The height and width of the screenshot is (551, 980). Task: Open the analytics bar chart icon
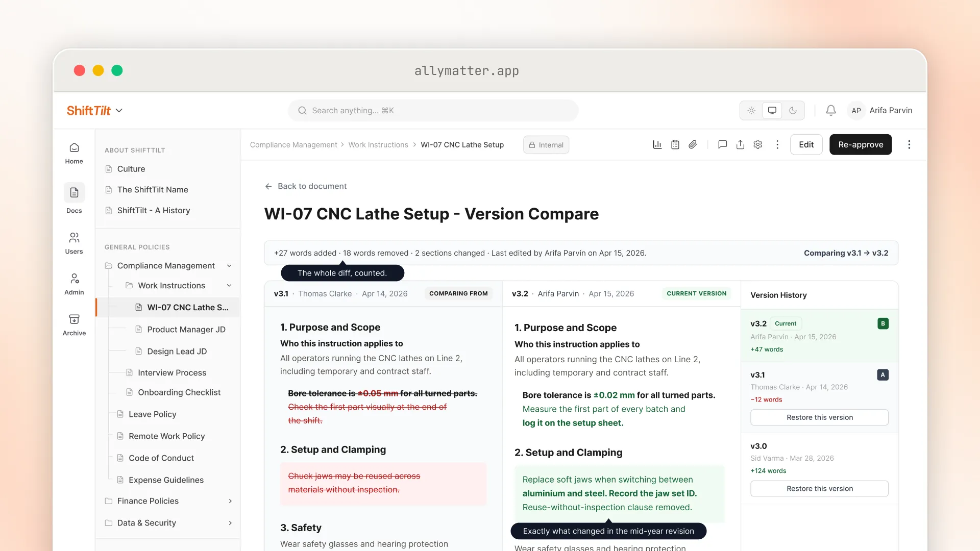pos(657,145)
